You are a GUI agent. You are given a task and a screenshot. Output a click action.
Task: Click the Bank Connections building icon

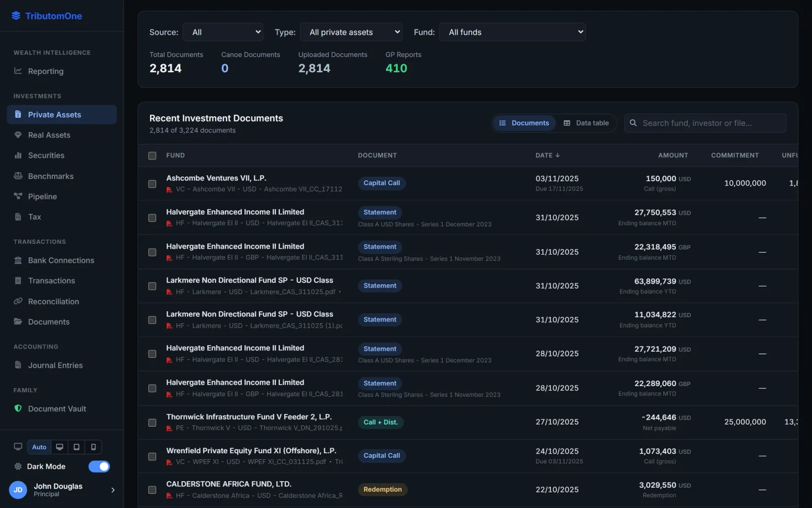point(18,261)
